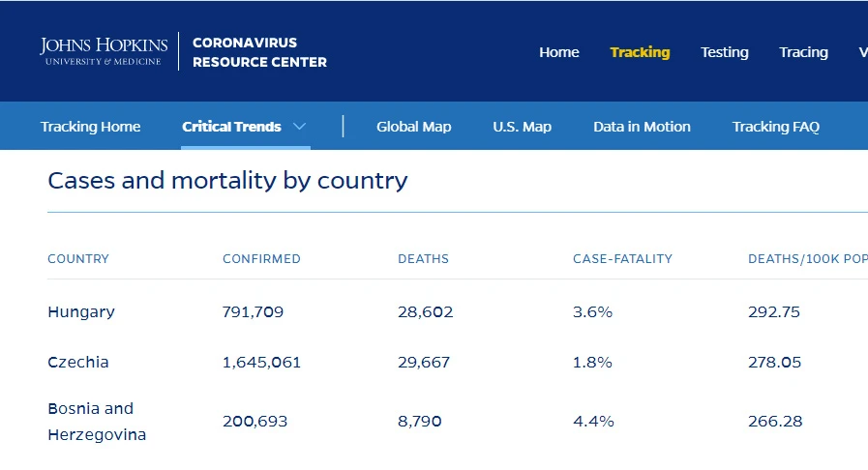Open the Tracing section
Screen dimensions: 868x470
[x=804, y=52]
